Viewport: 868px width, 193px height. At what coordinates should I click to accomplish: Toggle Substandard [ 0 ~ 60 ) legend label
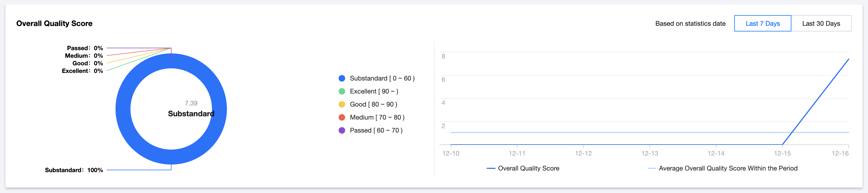(382, 78)
